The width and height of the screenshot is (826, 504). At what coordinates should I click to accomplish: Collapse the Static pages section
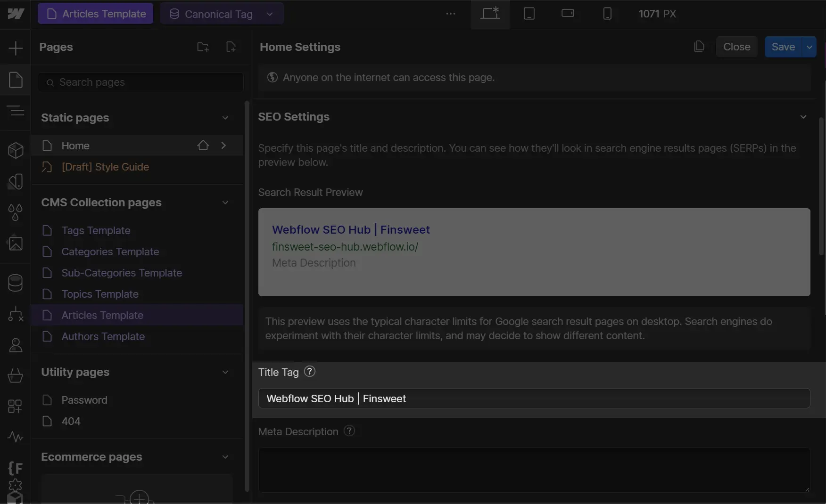coord(225,118)
